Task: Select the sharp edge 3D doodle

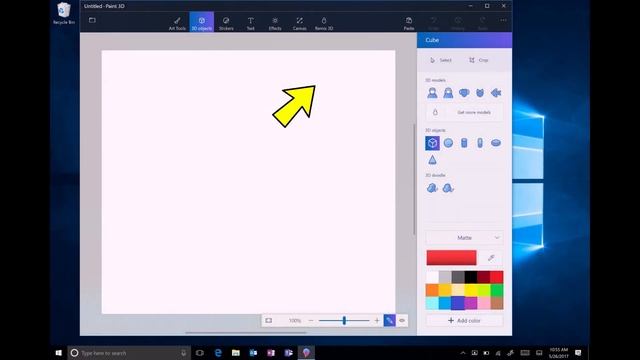Action: coord(432,188)
